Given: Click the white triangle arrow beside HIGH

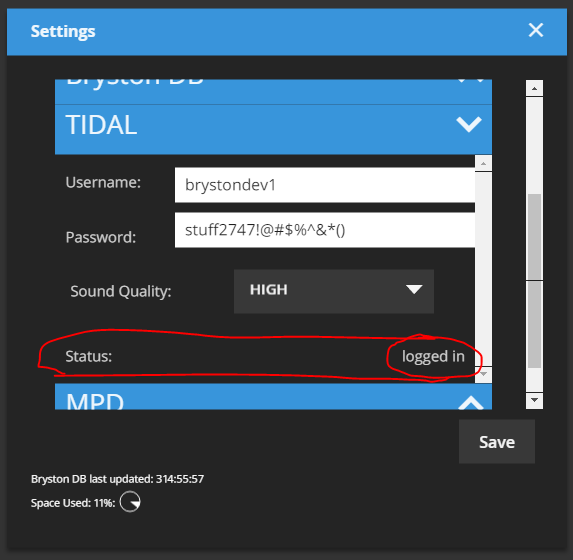Looking at the screenshot, I should click(414, 290).
